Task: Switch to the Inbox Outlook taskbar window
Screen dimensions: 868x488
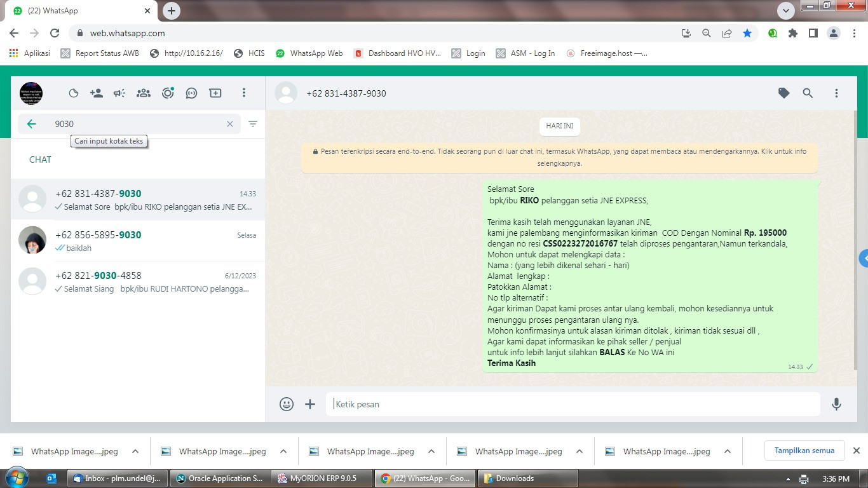Action: (x=117, y=478)
